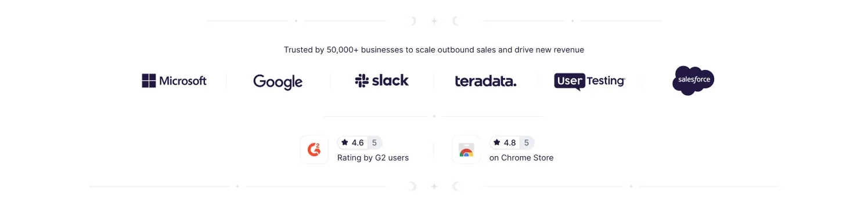This screenshot has height=209, width=868.
Task: Click the Teradata logo
Action: coord(485,81)
